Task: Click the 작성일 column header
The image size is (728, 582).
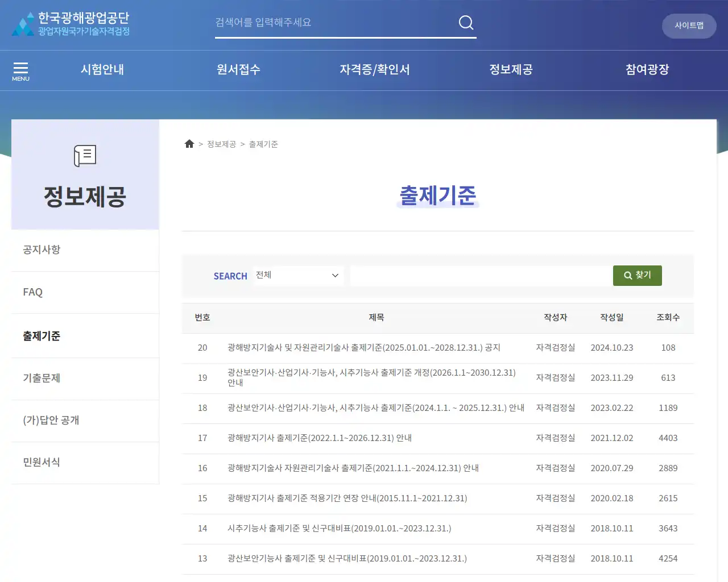Action: (x=612, y=318)
